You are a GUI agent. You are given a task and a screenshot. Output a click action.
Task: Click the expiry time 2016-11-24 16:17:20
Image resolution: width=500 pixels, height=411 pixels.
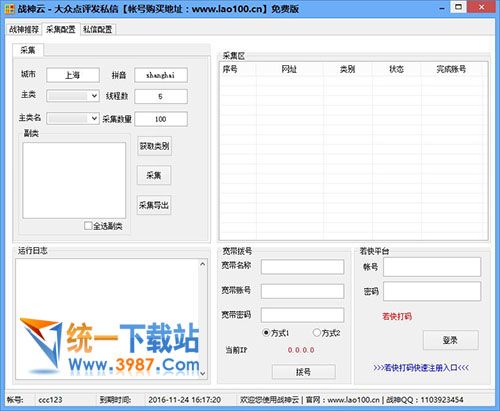[x=184, y=400]
